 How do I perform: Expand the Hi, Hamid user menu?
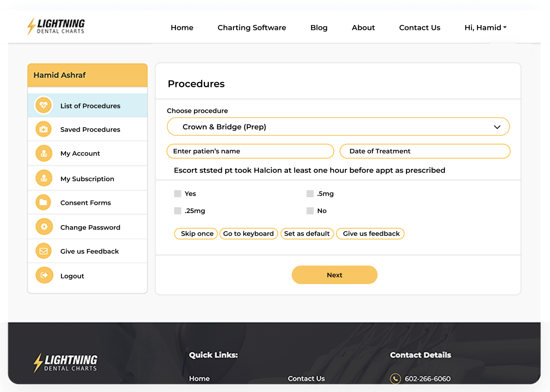click(485, 27)
